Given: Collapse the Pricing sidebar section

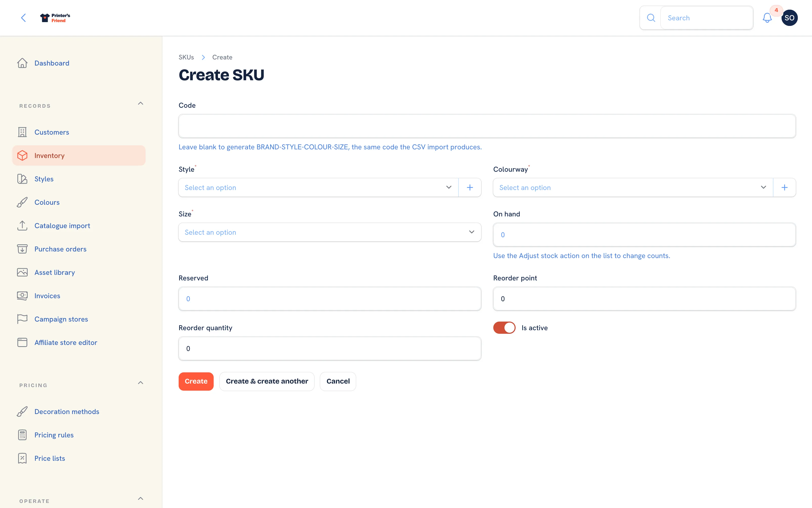Looking at the screenshot, I should 141,383.
